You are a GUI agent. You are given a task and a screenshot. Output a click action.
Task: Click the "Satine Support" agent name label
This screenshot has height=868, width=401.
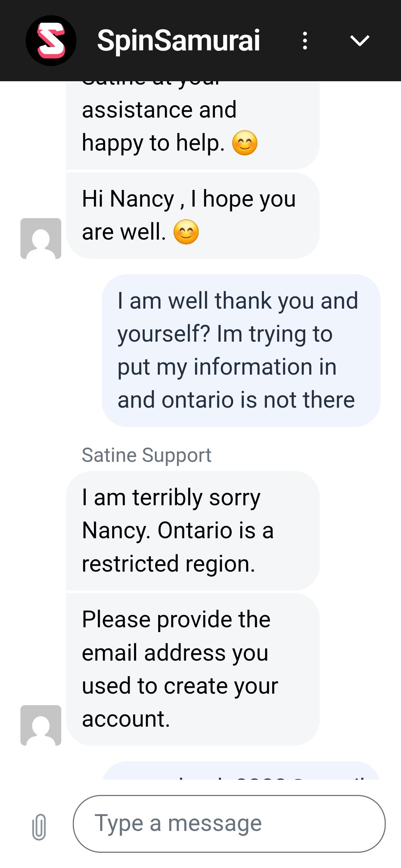pyautogui.click(x=146, y=455)
